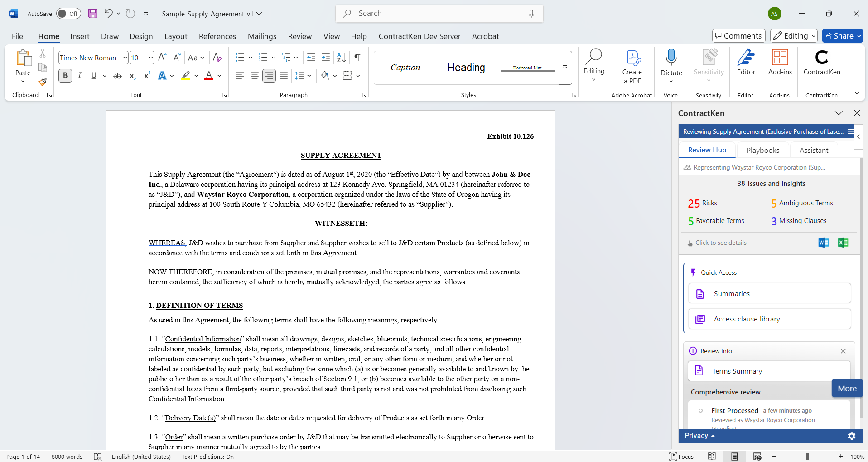868x462 pixels.
Task: Click the More button
Action: tap(847, 389)
